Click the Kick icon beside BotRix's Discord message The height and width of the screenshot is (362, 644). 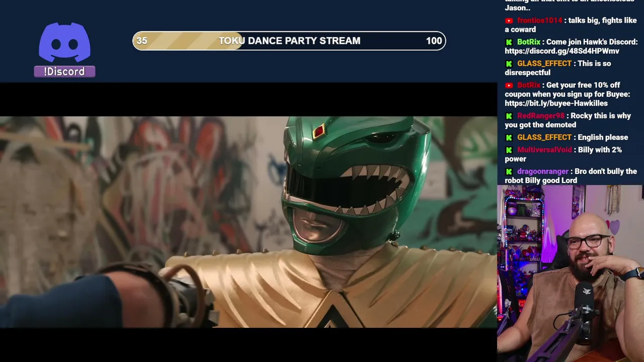[509, 42]
